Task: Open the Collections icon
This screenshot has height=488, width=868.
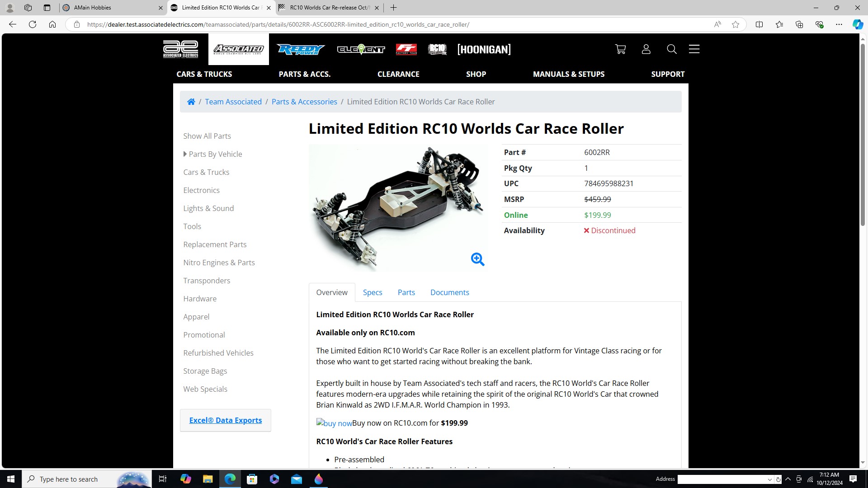Action: (799, 24)
